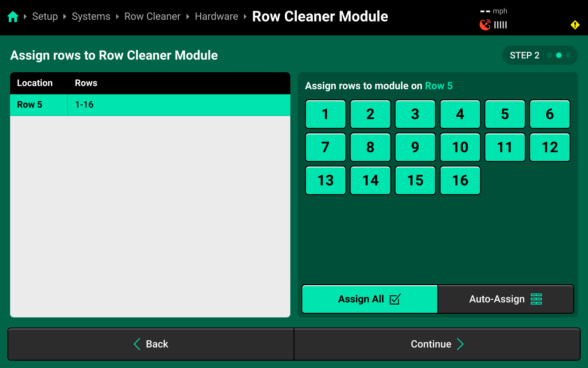Open the Systems breadcrumb menu item
This screenshot has width=588, height=368.
91,17
